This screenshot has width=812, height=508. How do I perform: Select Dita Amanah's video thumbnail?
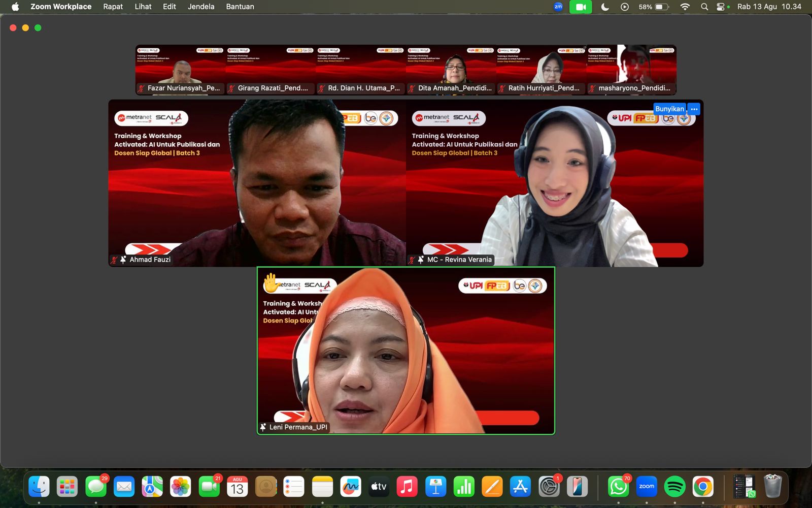451,70
